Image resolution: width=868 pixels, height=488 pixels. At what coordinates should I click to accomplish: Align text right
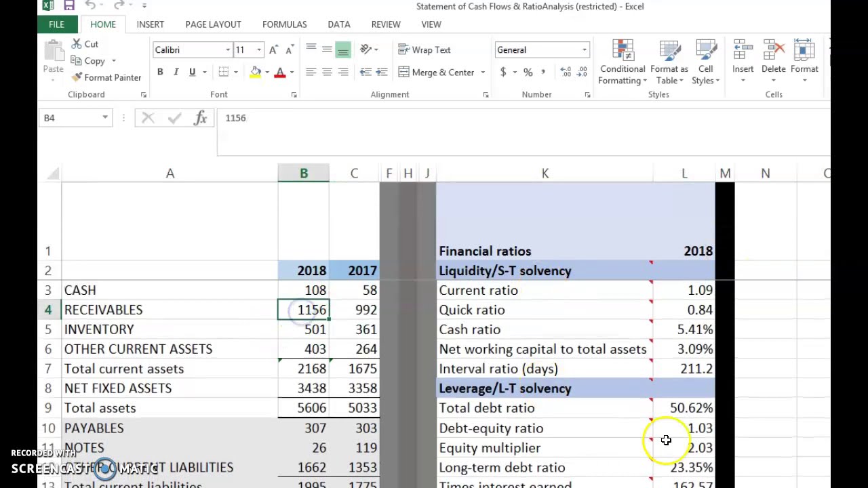(x=343, y=72)
